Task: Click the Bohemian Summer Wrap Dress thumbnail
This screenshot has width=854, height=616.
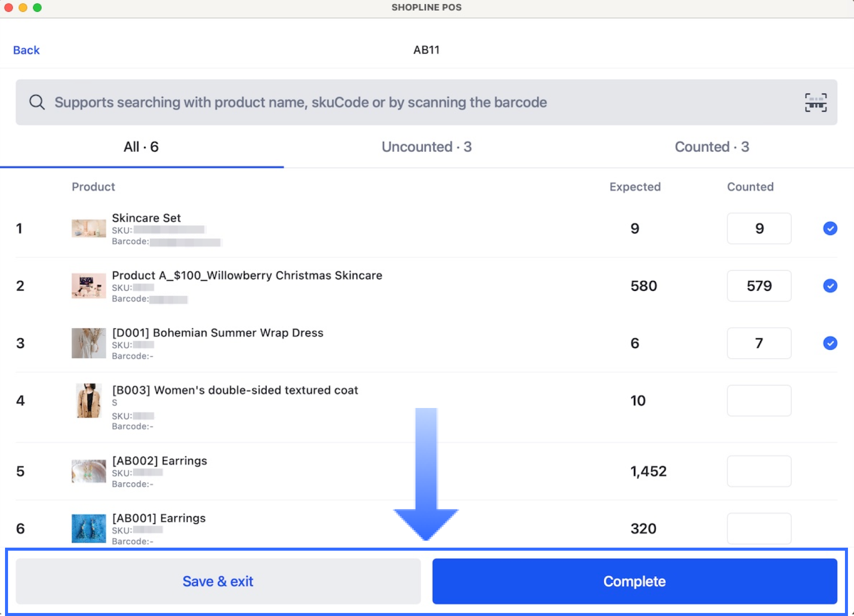Action: click(88, 343)
